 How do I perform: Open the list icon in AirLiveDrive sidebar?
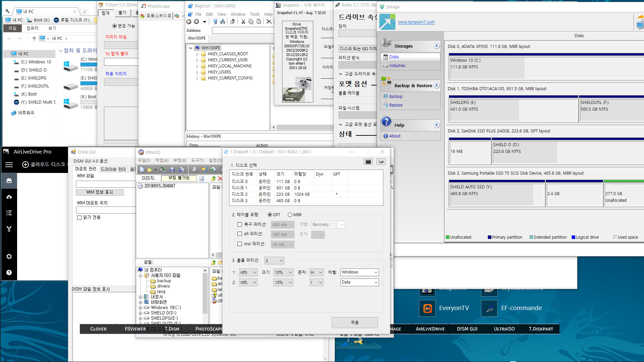click(9, 213)
